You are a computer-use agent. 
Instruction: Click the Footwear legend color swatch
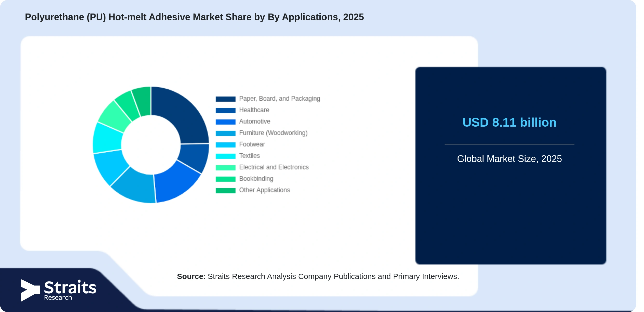(x=225, y=145)
